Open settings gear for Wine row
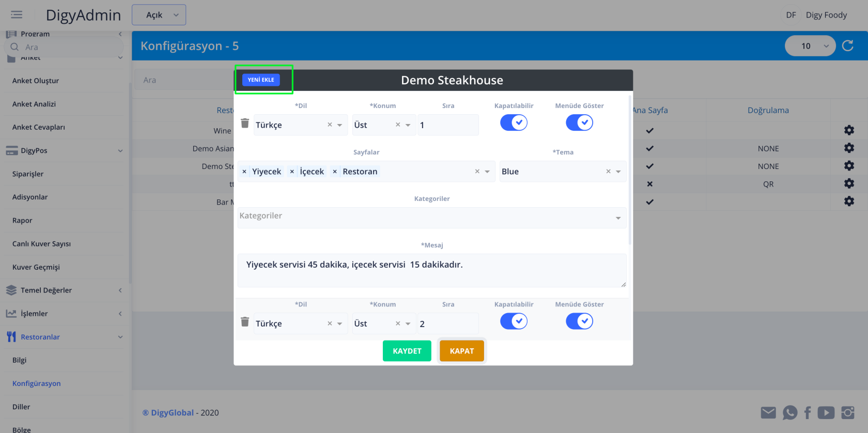868x433 pixels. click(x=849, y=130)
